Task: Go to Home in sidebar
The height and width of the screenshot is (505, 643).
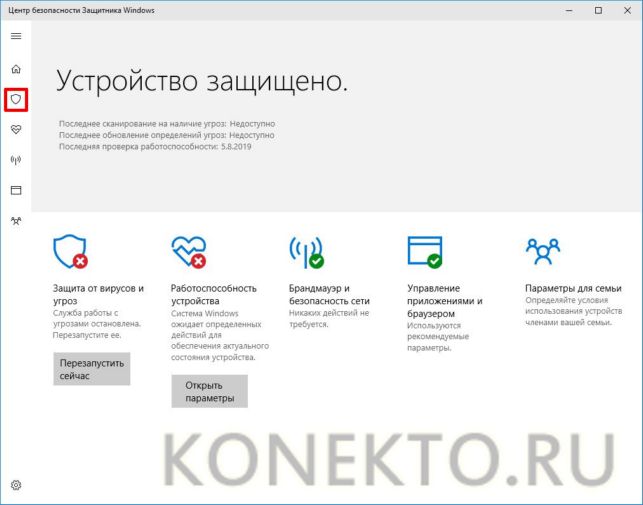Action: [16, 69]
